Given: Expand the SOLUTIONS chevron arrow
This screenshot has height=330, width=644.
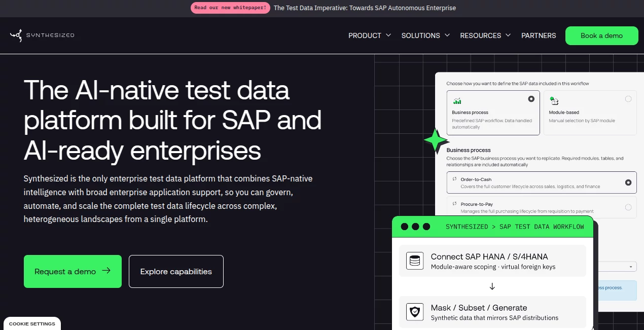Looking at the screenshot, I should point(447,35).
